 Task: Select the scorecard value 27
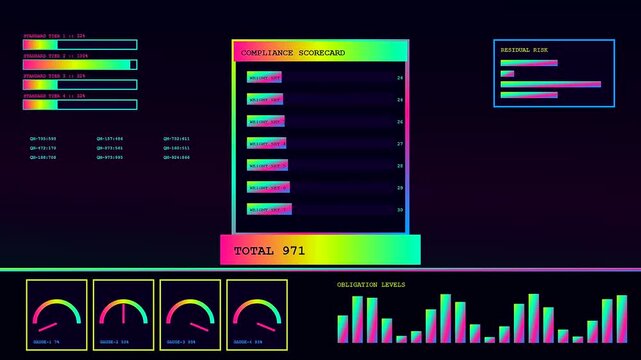[x=400, y=144]
